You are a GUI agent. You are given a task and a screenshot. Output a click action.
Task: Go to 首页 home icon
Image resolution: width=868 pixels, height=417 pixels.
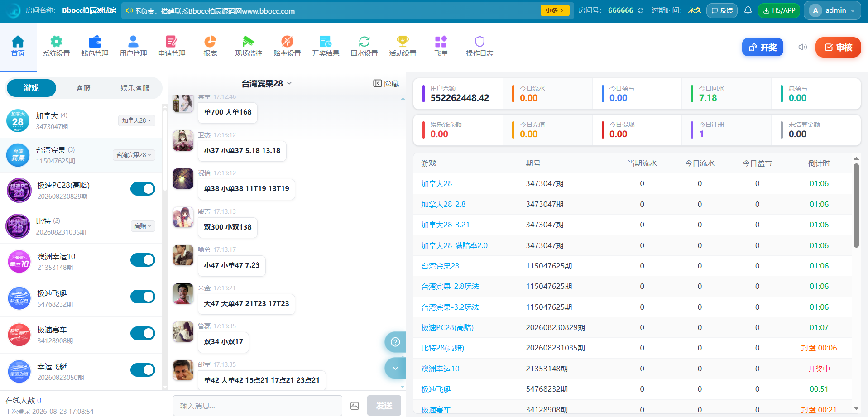tap(18, 42)
